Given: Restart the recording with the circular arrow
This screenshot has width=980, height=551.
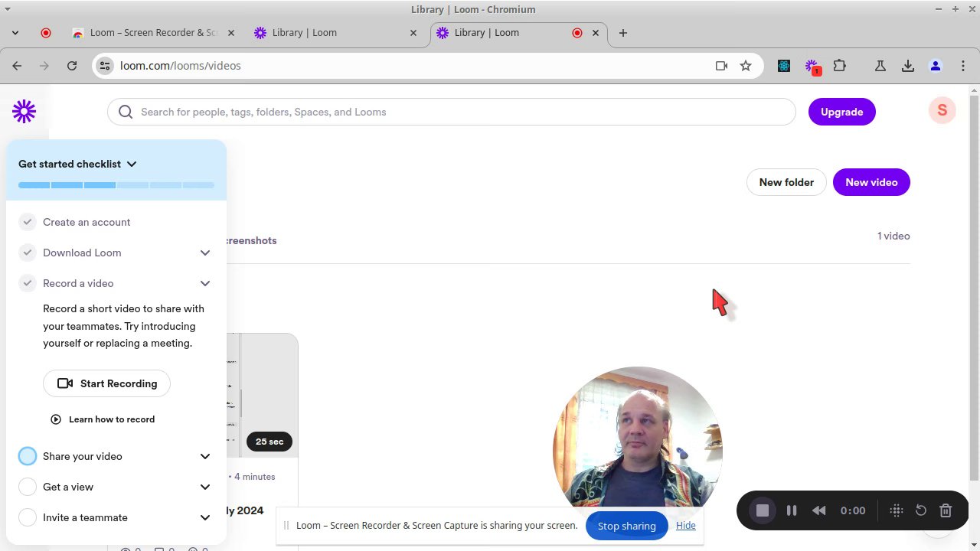Looking at the screenshot, I should tap(921, 510).
